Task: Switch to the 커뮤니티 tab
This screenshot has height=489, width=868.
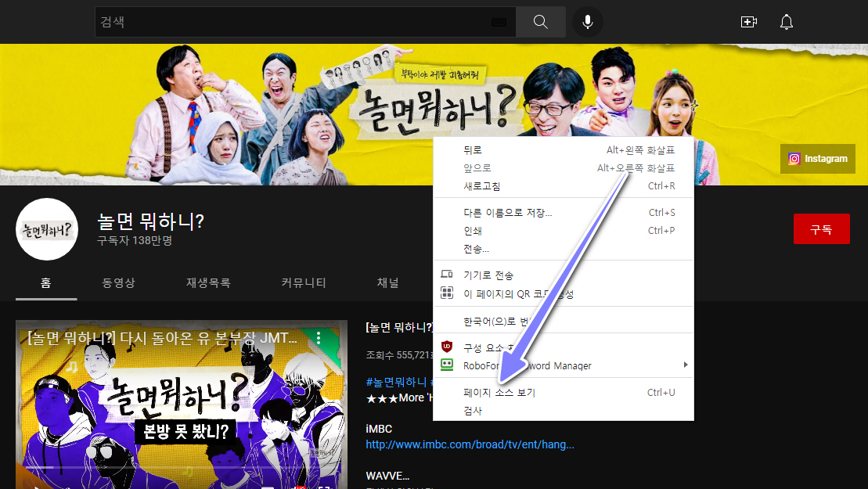Action: (304, 282)
